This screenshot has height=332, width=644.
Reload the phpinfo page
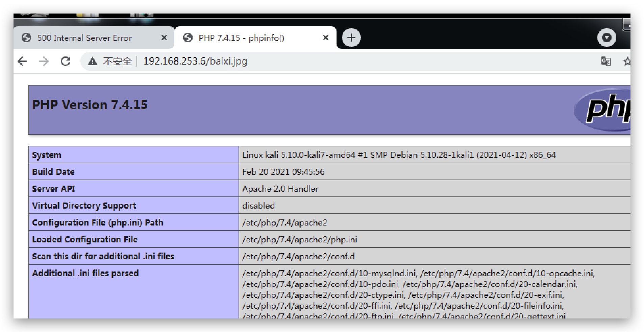66,61
